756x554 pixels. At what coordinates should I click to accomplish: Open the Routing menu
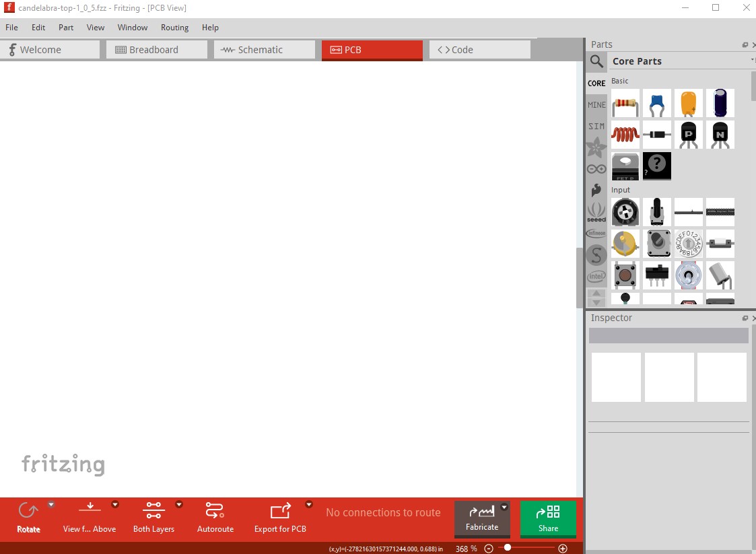pyautogui.click(x=174, y=28)
